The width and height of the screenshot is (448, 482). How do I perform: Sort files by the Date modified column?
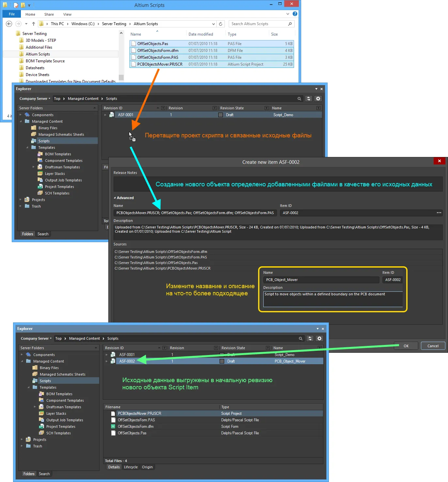(201, 34)
